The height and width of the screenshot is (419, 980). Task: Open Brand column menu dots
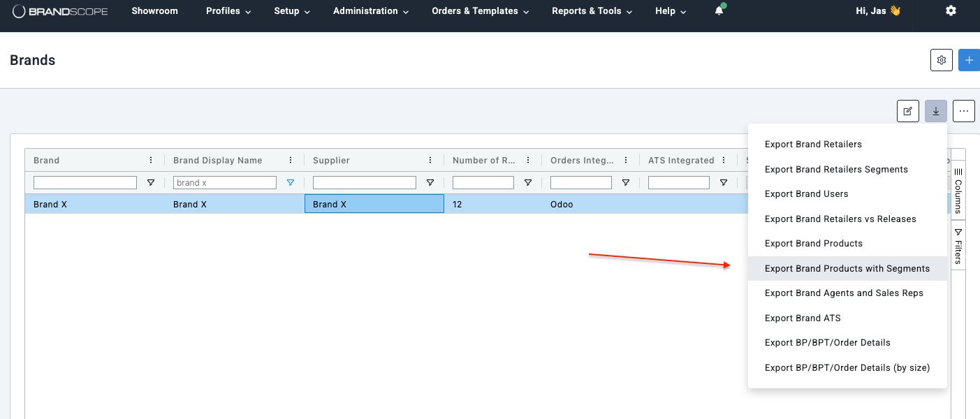[151, 161]
